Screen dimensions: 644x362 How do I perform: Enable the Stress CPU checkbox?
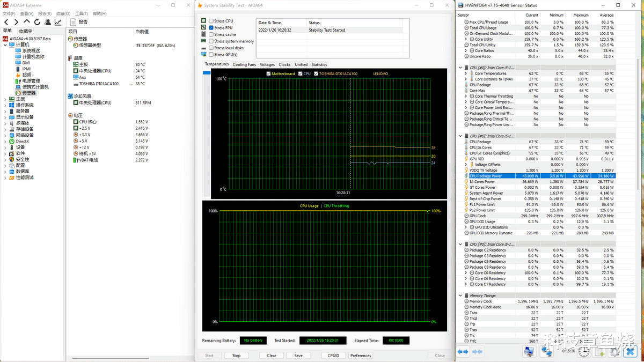point(211,21)
